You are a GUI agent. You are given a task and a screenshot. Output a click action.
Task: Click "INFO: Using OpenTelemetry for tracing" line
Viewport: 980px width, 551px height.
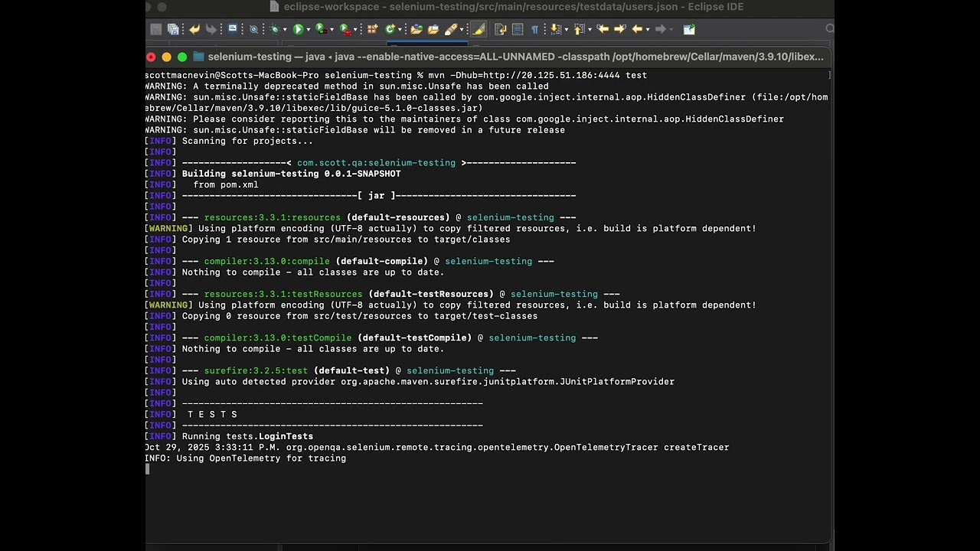pos(246,458)
